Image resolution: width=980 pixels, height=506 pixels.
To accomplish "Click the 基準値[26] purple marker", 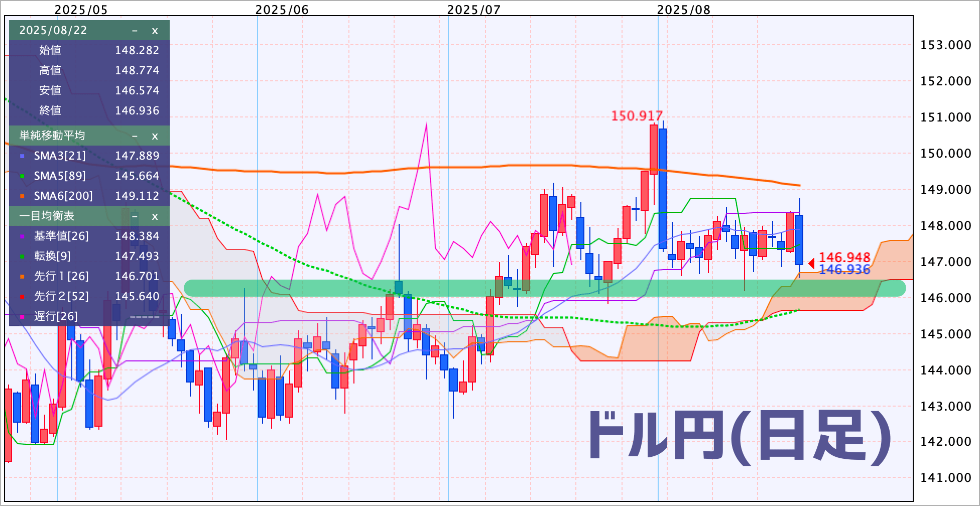I will [22, 236].
